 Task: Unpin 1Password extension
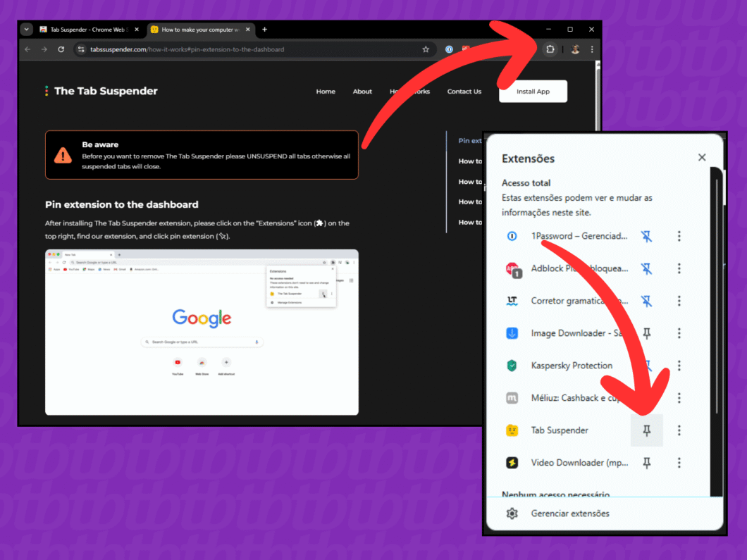pyautogui.click(x=646, y=236)
